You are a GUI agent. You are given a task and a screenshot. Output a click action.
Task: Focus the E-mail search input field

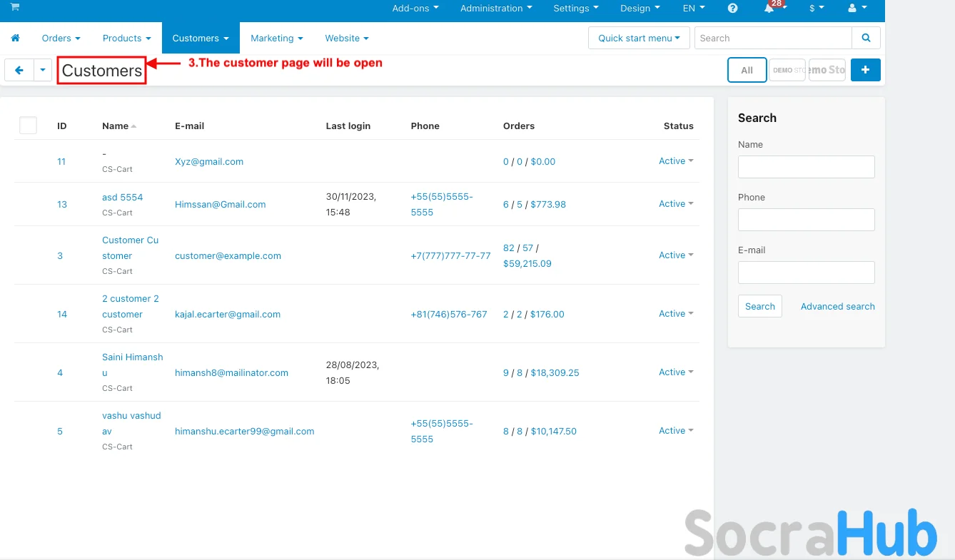(x=806, y=273)
